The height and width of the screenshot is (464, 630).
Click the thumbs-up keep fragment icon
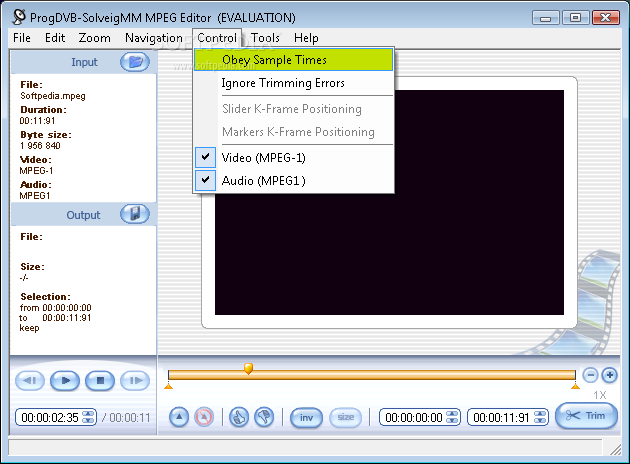pyautogui.click(x=239, y=417)
